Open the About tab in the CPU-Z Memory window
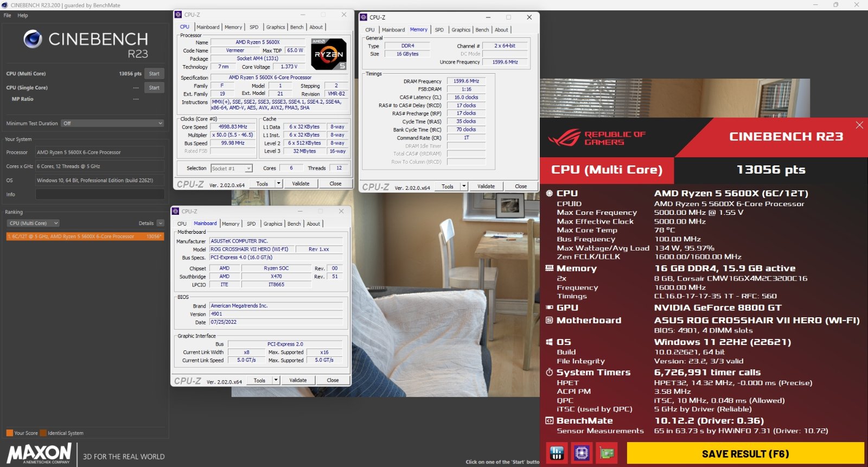The width and height of the screenshot is (868, 467). click(502, 30)
